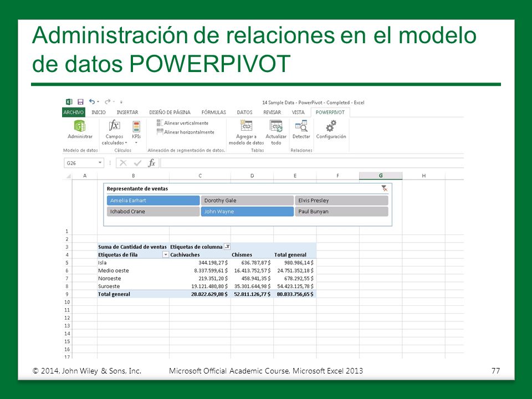This screenshot has width=532, height=399.
Task: Toggle John Wayne in the slicer
Action: pyautogui.click(x=247, y=211)
